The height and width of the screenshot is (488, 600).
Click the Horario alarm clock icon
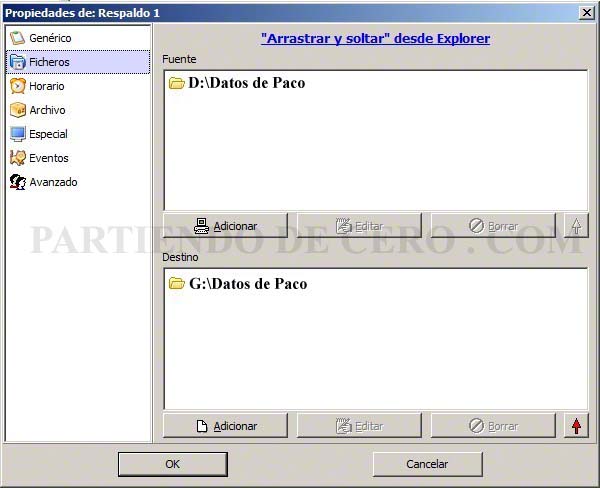click(x=18, y=86)
